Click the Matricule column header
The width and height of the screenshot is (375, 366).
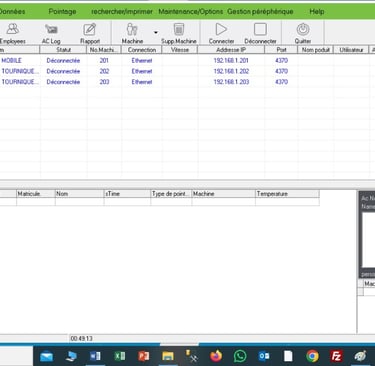36,194
